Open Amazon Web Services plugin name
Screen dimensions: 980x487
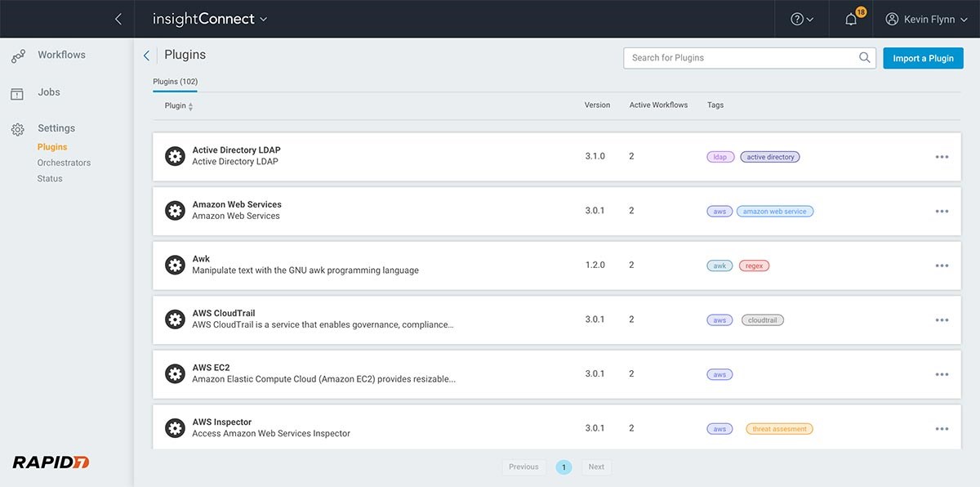point(237,204)
